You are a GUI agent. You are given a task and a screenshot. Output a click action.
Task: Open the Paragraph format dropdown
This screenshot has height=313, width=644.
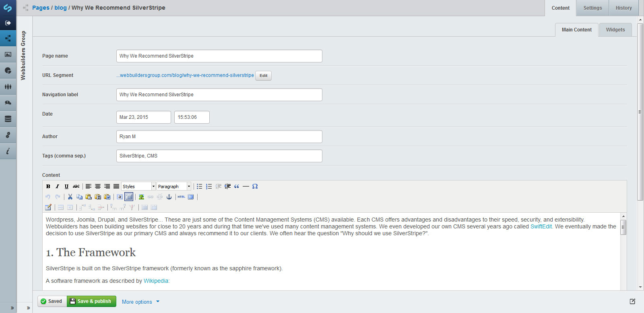point(174,186)
